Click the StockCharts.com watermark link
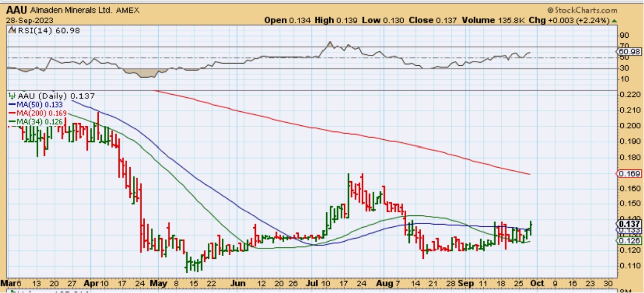Screen dimensions: 644x293 [x=582, y=10]
